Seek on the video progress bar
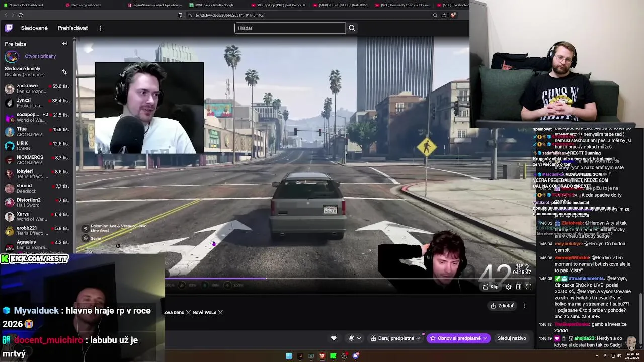This screenshot has height=362, width=644. click(x=347, y=278)
